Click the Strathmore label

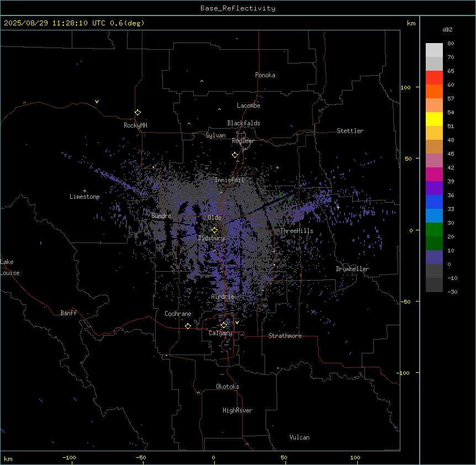click(285, 336)
